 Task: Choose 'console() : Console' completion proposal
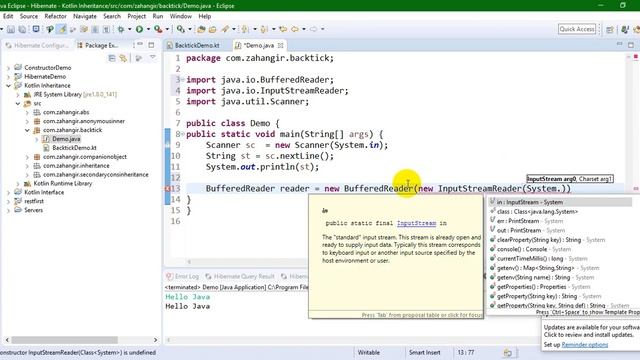coord(560,249)
